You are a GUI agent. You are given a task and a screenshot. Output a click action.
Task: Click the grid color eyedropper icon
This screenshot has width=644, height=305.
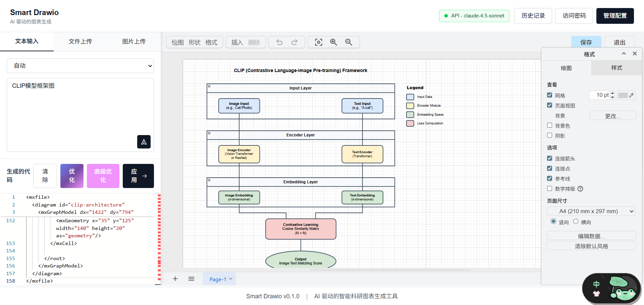[632, 95]
